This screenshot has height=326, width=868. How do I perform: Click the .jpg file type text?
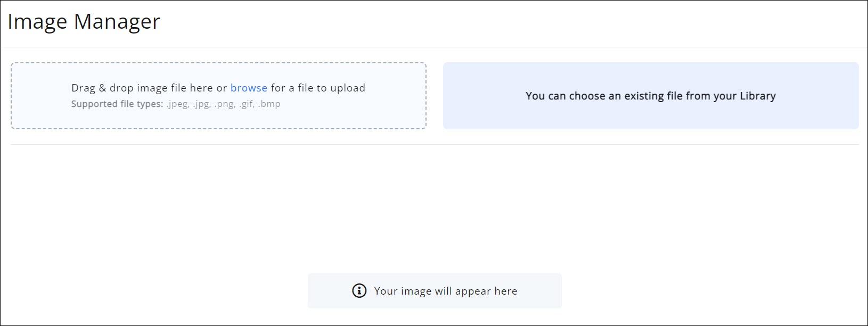(202, 104)
